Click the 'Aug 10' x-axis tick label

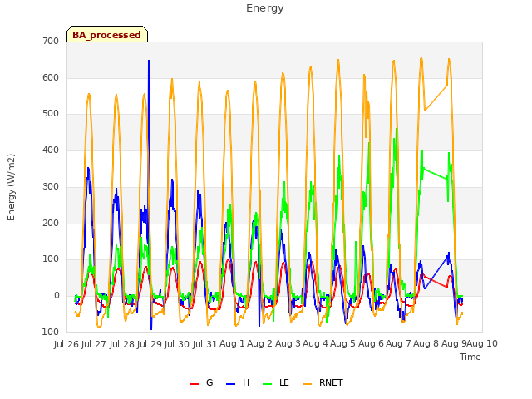coord(482,344)
